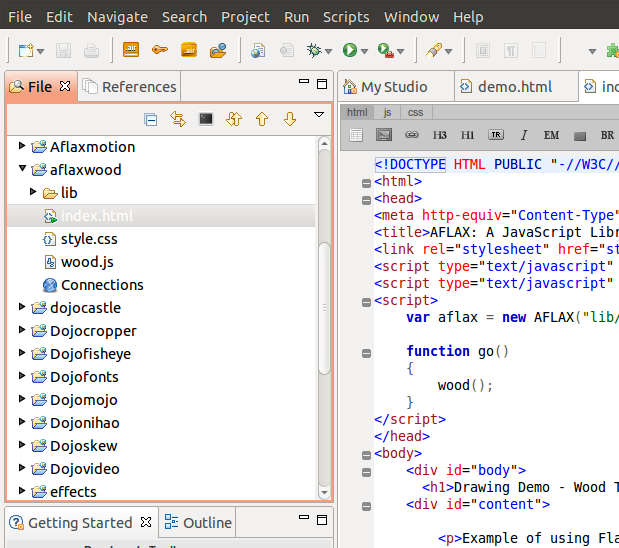Viewport: 619px width, 548px height.
Task: Expand the Dojovideo project
Action: click(22, 468)
